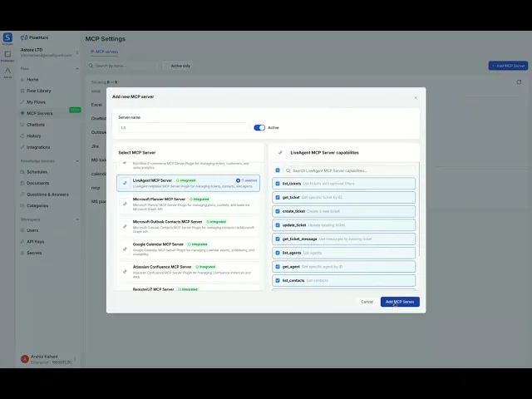Search LiveAgent MCP Server capabilities field
The width and height of the screenshot is (532, 399).
pyautogui.click(x=349, y=170)
